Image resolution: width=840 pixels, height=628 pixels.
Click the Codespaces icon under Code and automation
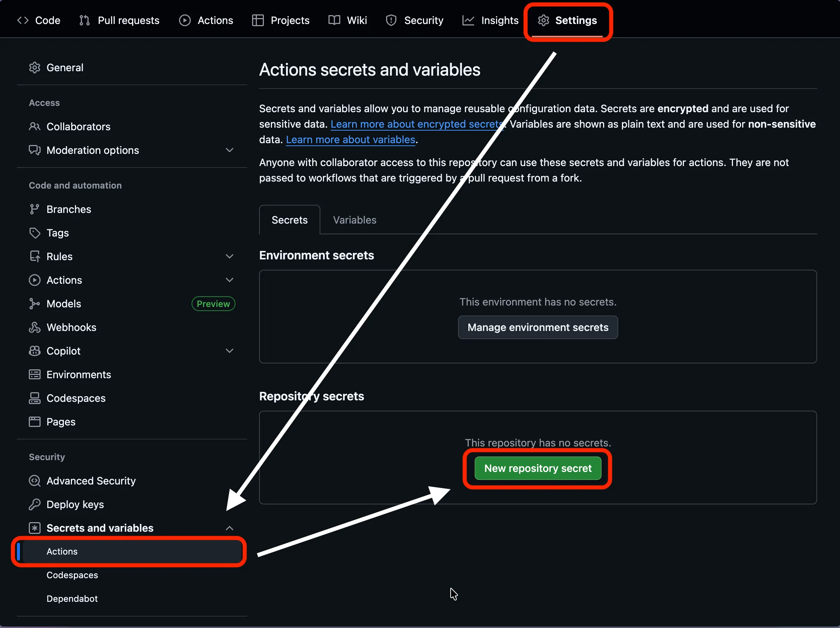click(35, 398)
